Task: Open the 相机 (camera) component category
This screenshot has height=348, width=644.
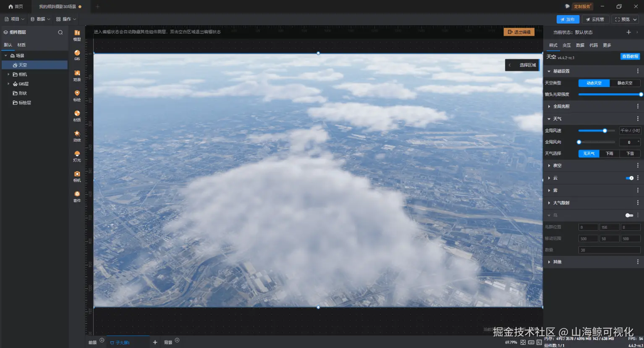Action: 77,177
